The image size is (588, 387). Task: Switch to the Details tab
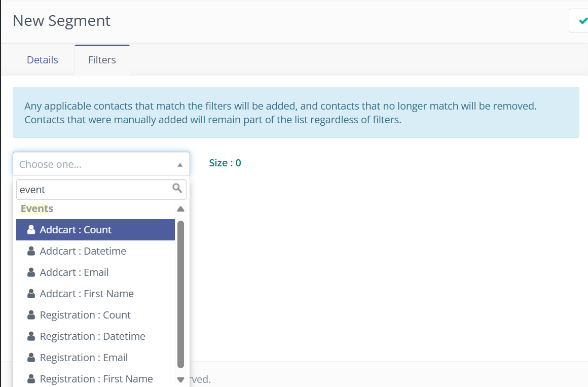coord(43,60)
